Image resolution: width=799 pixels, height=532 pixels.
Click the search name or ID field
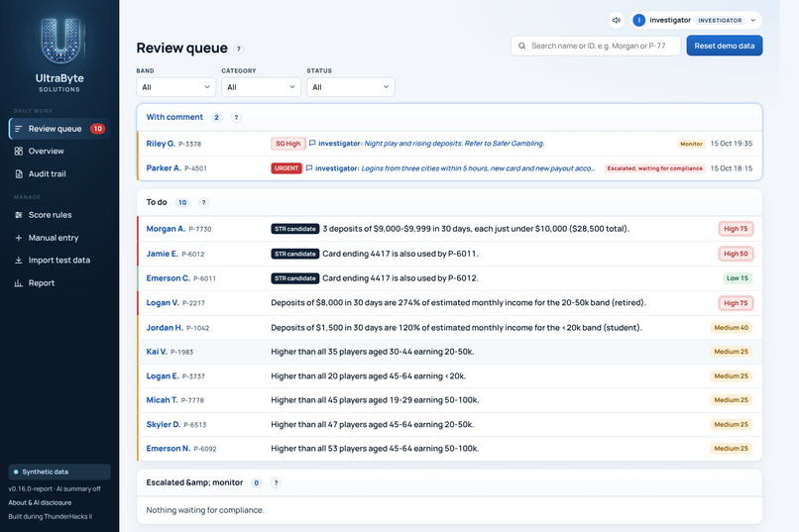pos(595,46)
